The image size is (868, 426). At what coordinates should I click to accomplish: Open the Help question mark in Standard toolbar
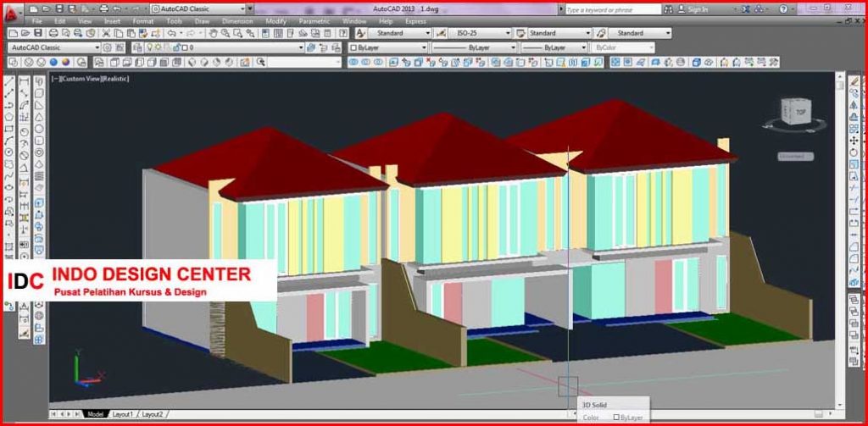[x=342, y=33]
